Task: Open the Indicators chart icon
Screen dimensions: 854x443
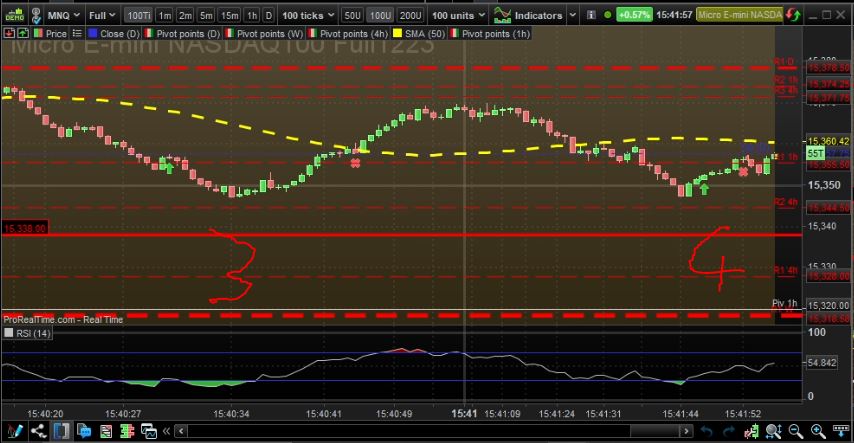Action: (502, 15)
